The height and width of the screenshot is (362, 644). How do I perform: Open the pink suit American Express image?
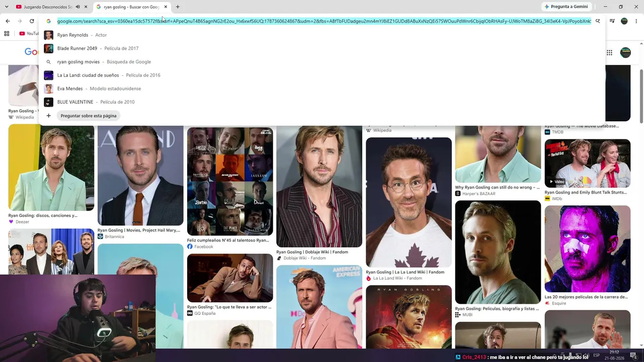click(319, 307)
